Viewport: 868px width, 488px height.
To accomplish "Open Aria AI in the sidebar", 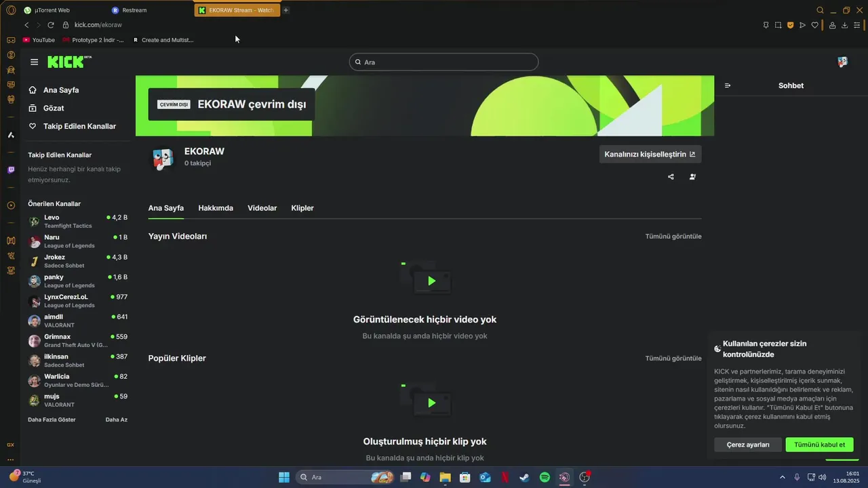I will click(11, 135).
